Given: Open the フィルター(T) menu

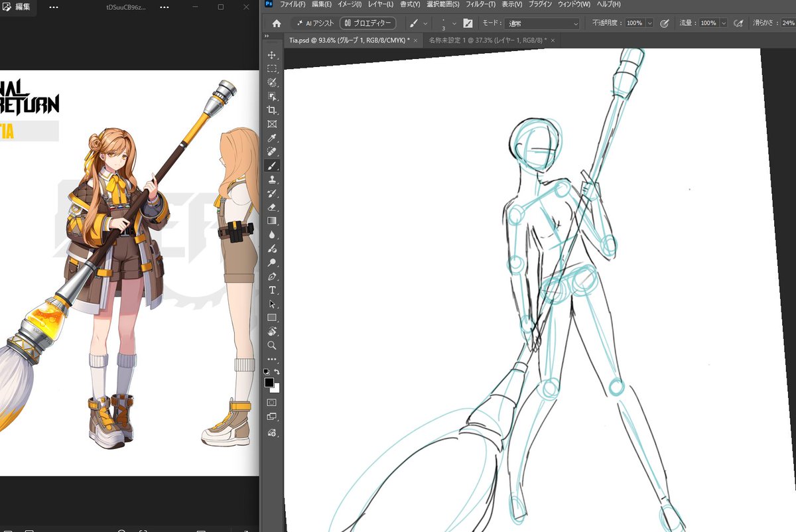Looking at the screenshot, I should tap(481, 5).
